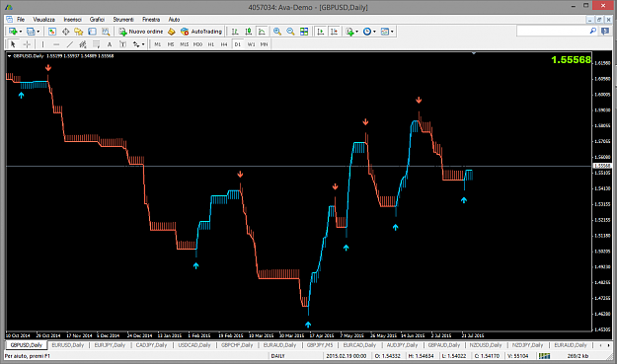Open the Profiles toolbar icon

pos(31,32)
